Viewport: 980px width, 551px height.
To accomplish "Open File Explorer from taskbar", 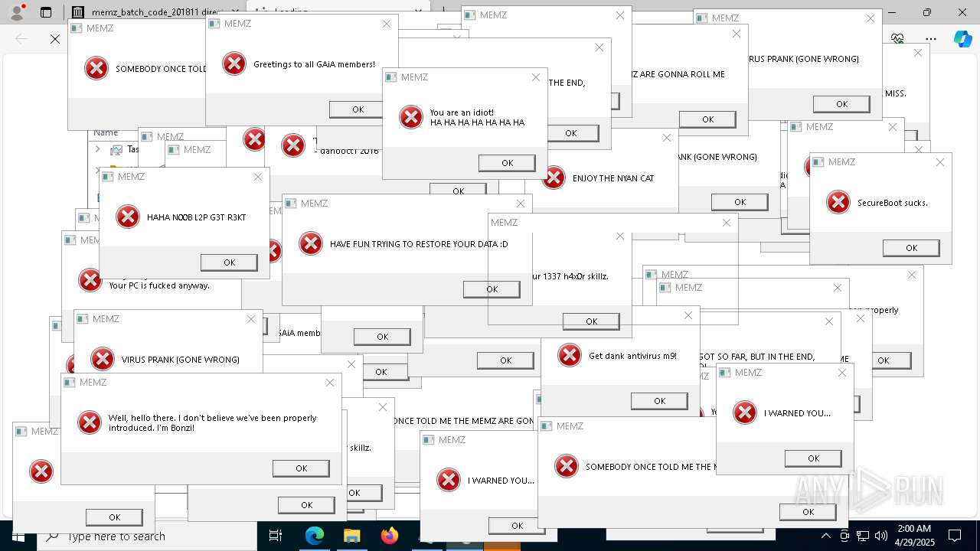I will click(351, 536).
